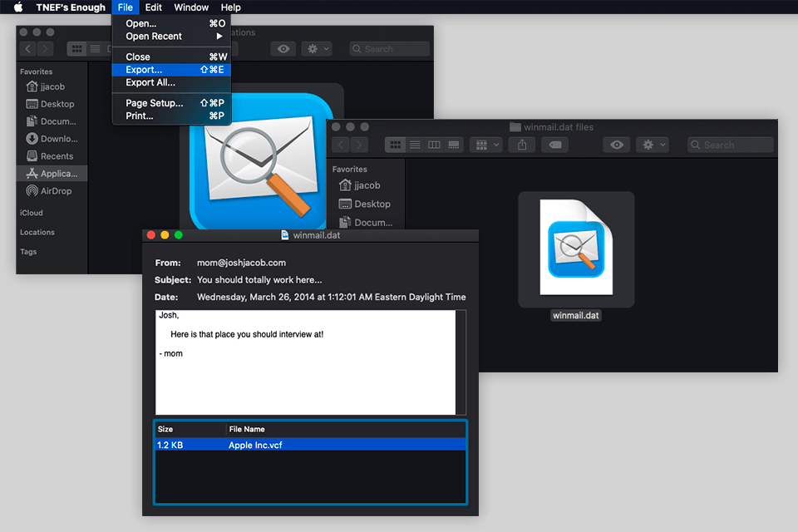
Task: Open the Help menu
Action: pos(230,7)
